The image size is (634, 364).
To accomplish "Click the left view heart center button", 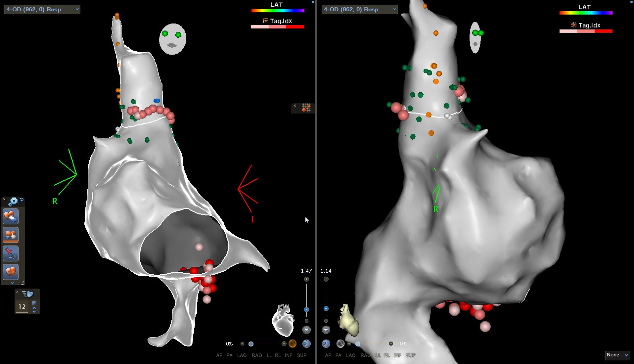I will coord(306,330).
